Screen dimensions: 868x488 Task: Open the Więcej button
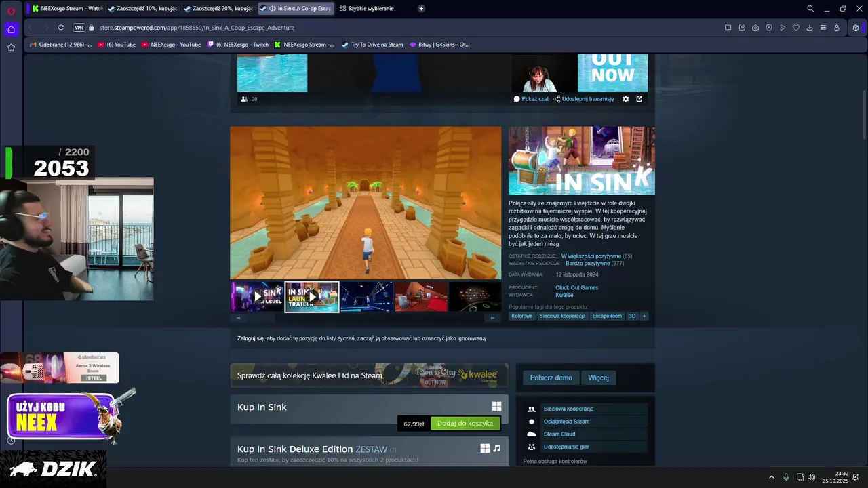(x=598, y=378)
